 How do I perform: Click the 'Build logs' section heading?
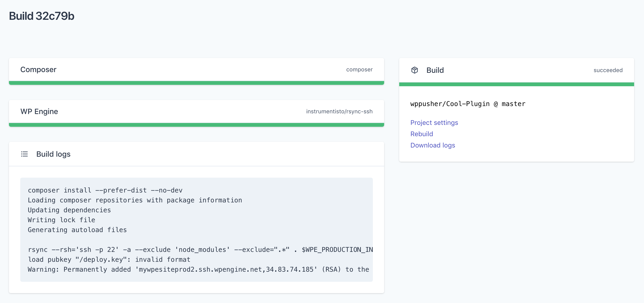(x=53, y=154)
